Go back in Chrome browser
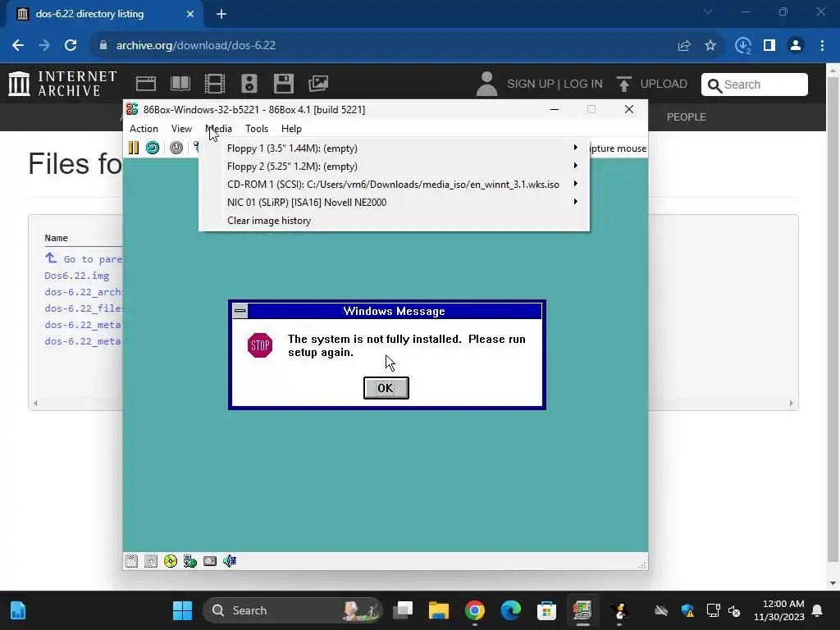The height and width of the screenshot is (630, 840). tap(18, 46)
